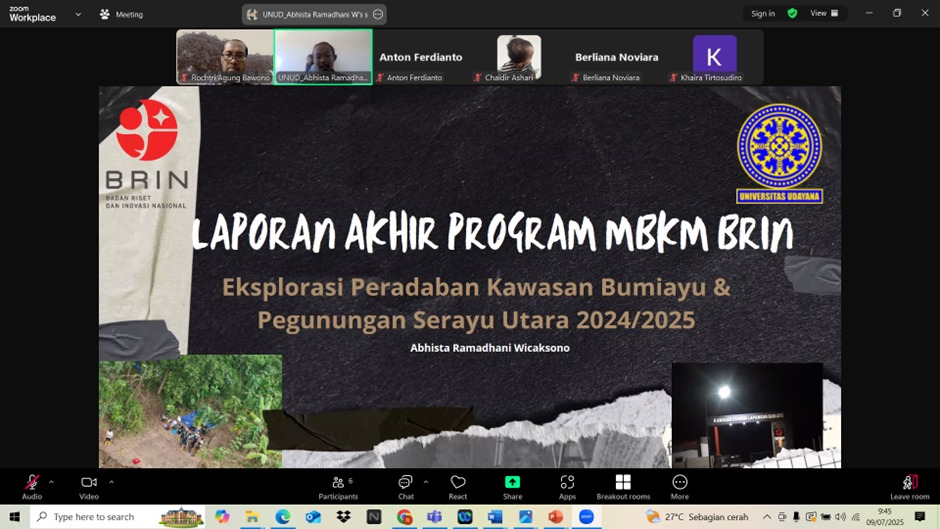Open Copilot from the taskbar
Viewport: 940px width, 529px height.
tap(222, 517)
